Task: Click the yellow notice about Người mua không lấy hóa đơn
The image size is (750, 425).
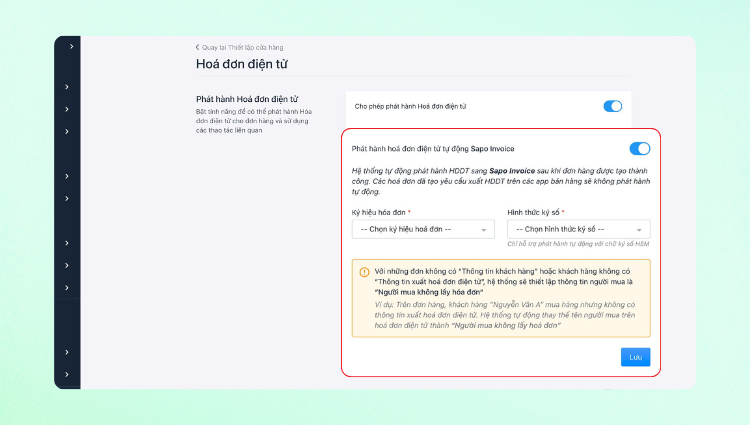Action: 500,298
